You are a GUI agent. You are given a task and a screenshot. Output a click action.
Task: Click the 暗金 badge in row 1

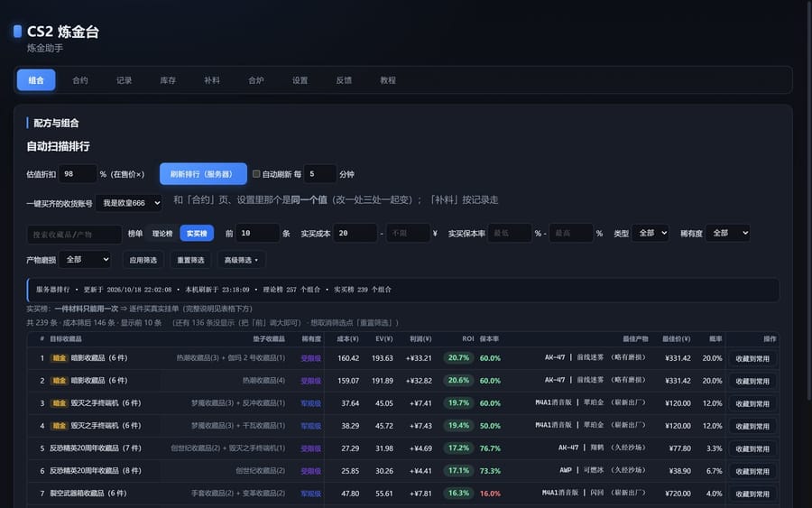coord(59,358)
